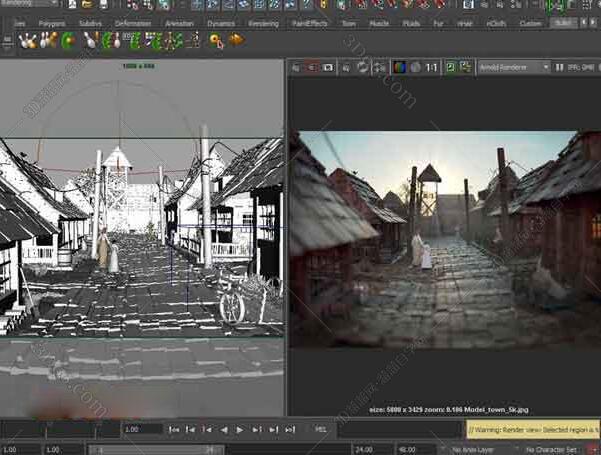Click the Refresh IPR image icon
This screenshot has height=455, width=601.
tap(361, 67)
